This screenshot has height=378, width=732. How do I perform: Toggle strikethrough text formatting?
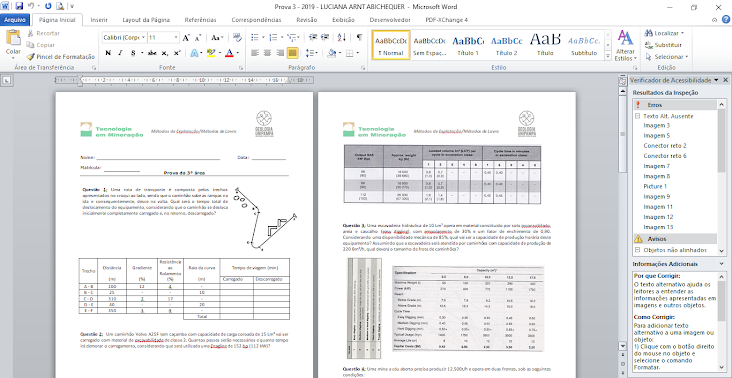[x=152, y=53]
